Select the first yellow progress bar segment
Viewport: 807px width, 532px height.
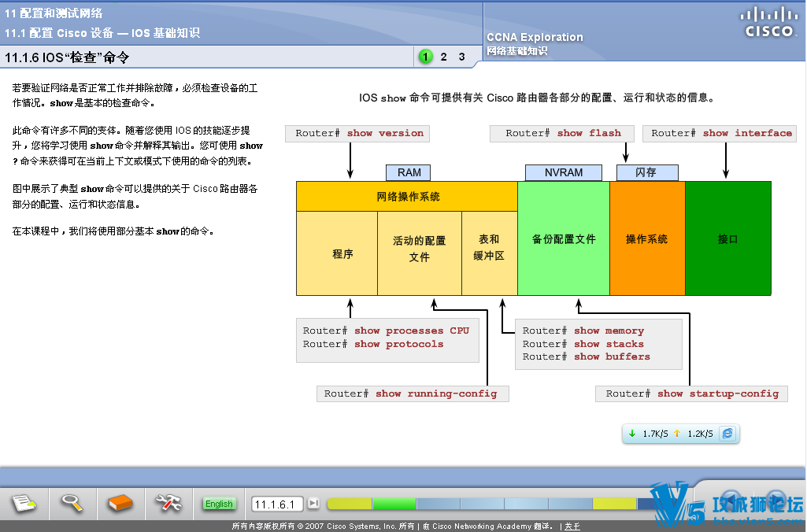click(350, 503)
